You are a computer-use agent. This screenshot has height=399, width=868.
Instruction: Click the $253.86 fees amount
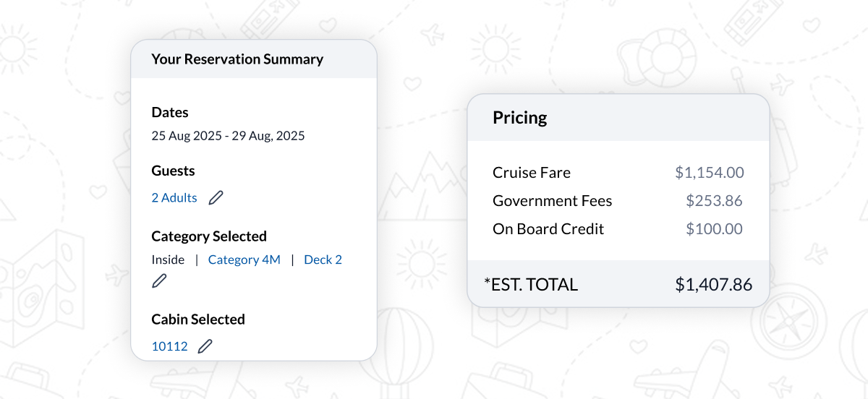click(x=715, y=201)
